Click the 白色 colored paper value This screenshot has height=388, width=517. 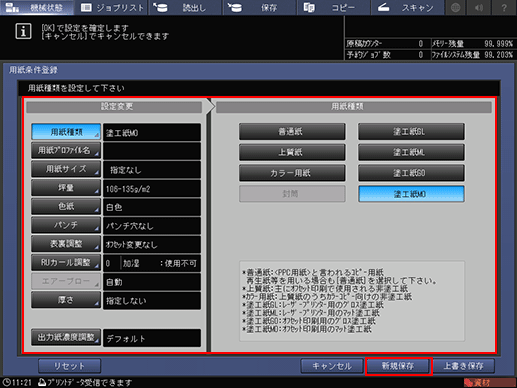coord(152,207)
